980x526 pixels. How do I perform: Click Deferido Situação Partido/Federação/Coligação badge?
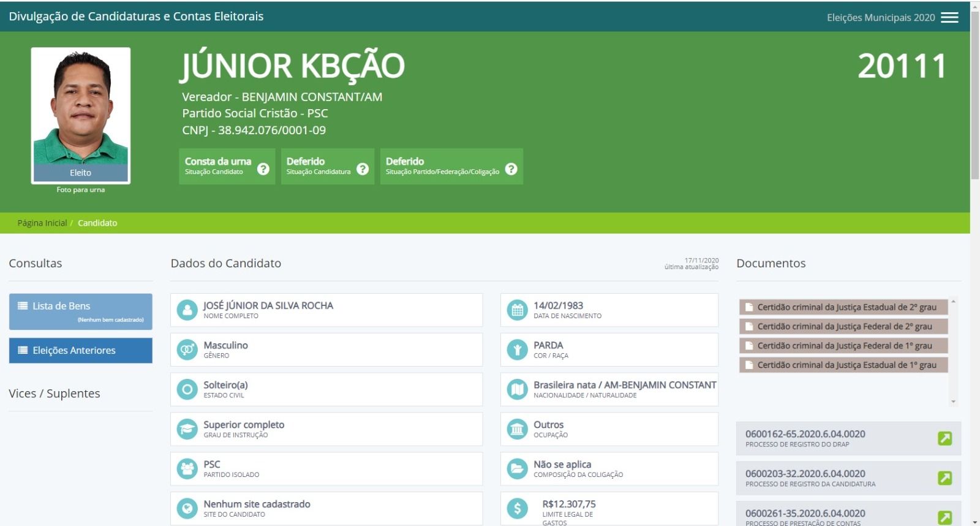coord(451,166)
